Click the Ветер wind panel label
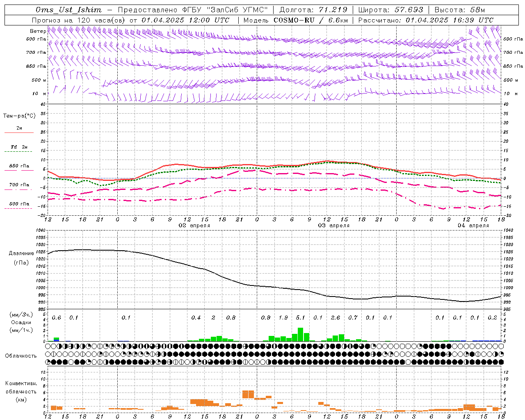 click(x=38, y=31)
